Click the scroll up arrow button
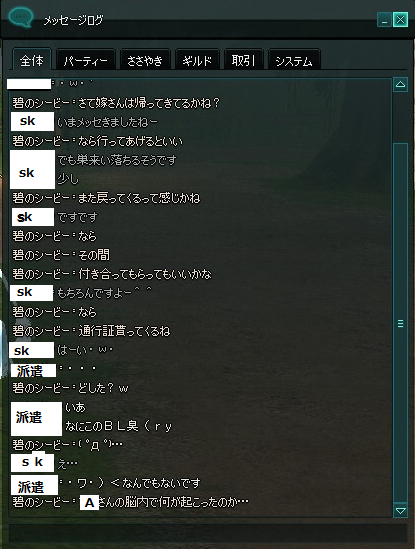This screenshot has width=415, height=549. [400, 84]
